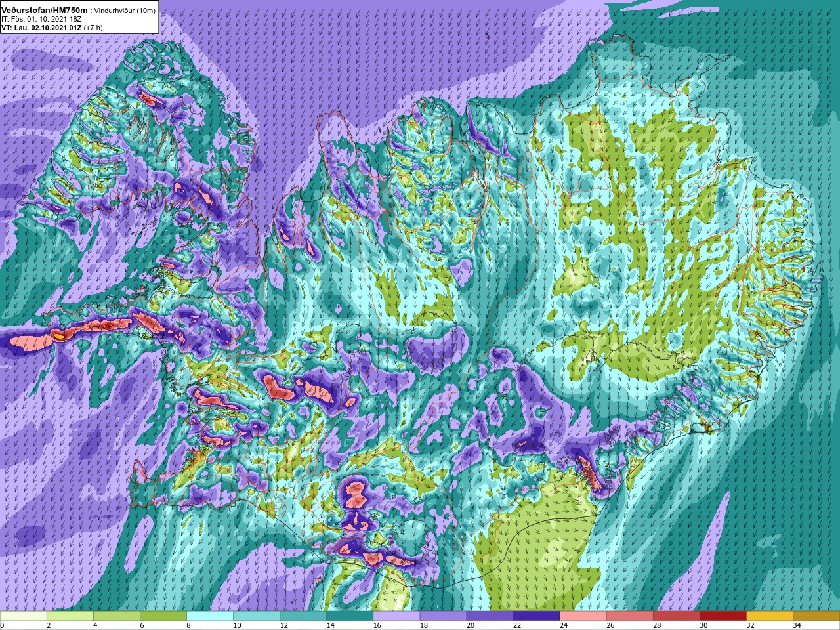Click the turquoise 10–12 legend swatch
This screenshot has width=840, height=630.
(x=257, y=616)
